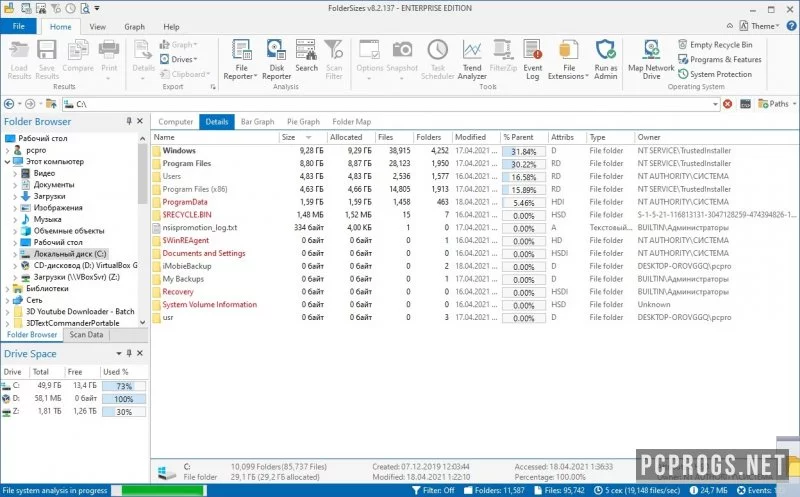Switch to the Bar Graph tab
The image size is (800, 497).
click(x=257, y=121)
